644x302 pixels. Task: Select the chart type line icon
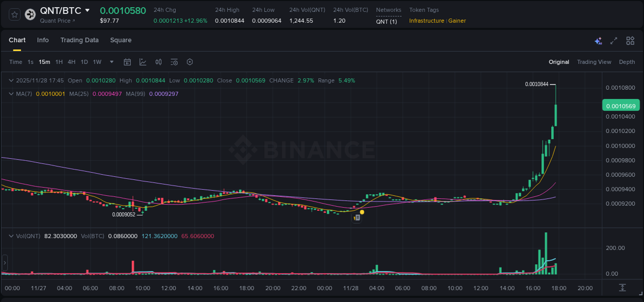(143, 62)
